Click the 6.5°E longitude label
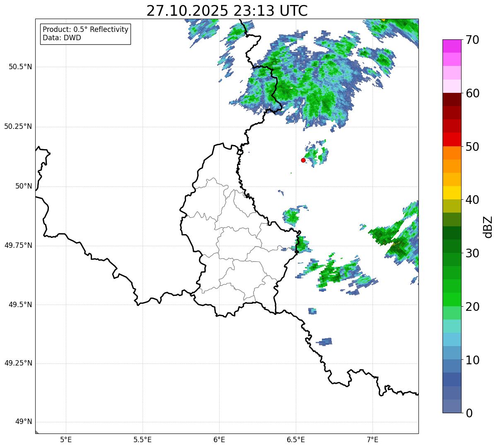The height and width of the screenshot is (448, 498). pos(296,439)
